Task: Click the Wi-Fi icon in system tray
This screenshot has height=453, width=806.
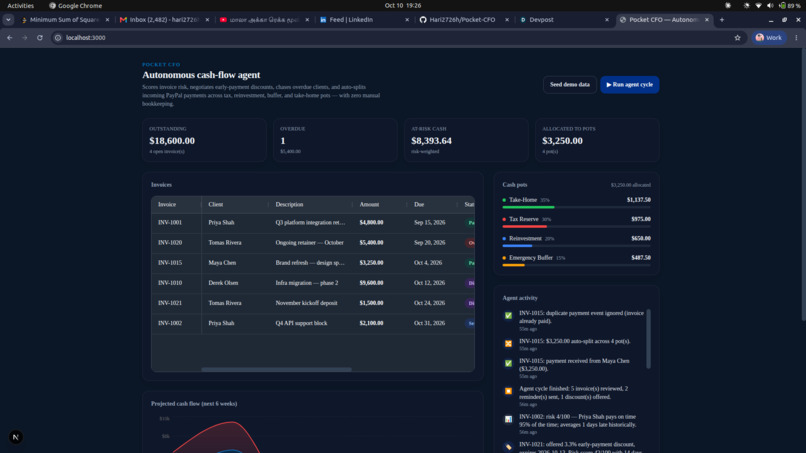Action: [x=758, y=6]
